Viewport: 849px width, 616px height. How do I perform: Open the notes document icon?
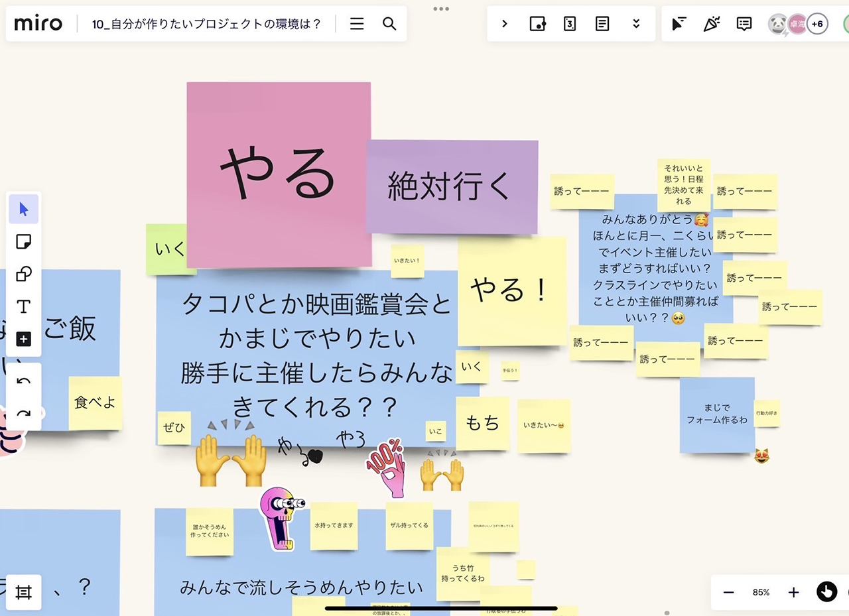[x=602, y=24]
